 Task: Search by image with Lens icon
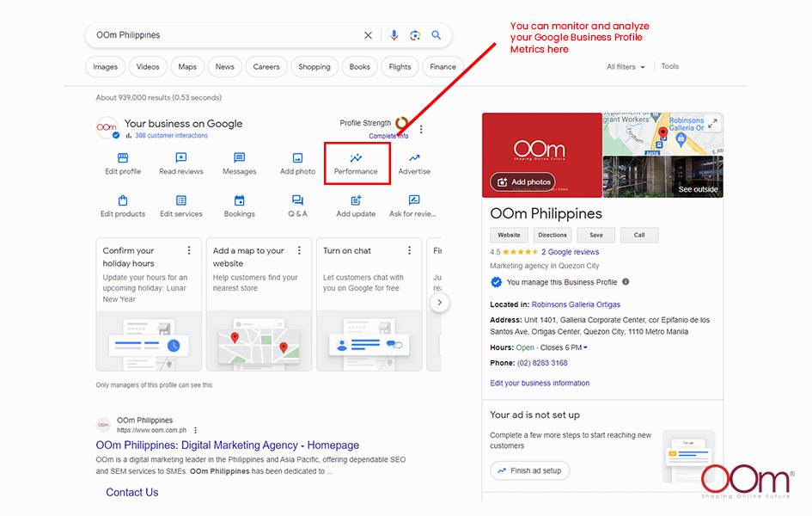[415, 35]
